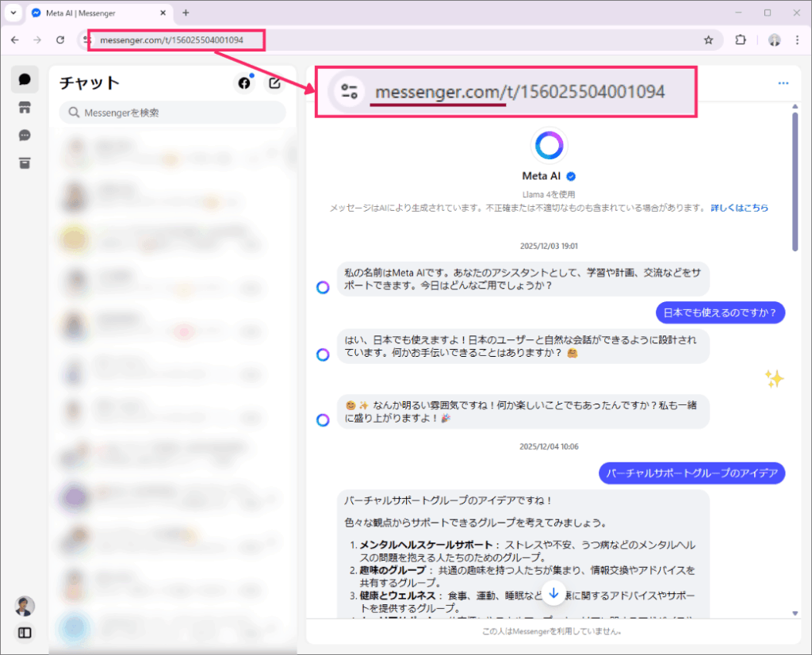The height and width of the screenshot is (655, 812).
Task: Open the user profile avatar in sidebar
Action: coord(25,606)
